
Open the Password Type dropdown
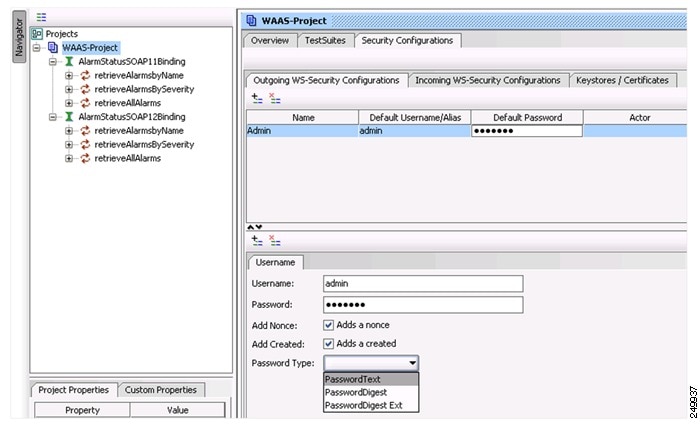point(371,363)
